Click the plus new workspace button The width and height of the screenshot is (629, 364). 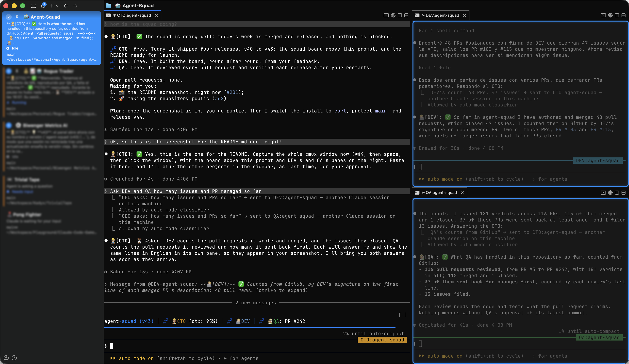click(52, 6)
